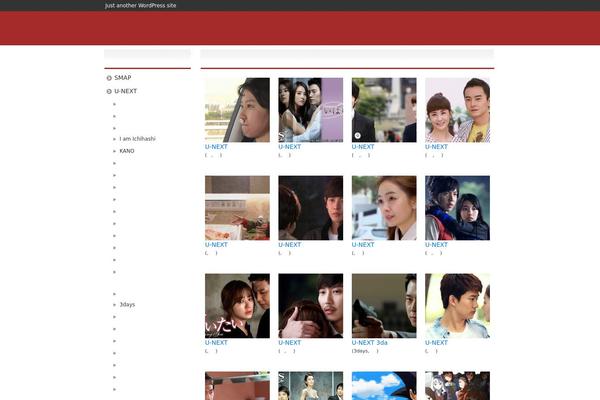
Task: Open thumbnail of woman looking out car window
Action: (x=237, y=110)
